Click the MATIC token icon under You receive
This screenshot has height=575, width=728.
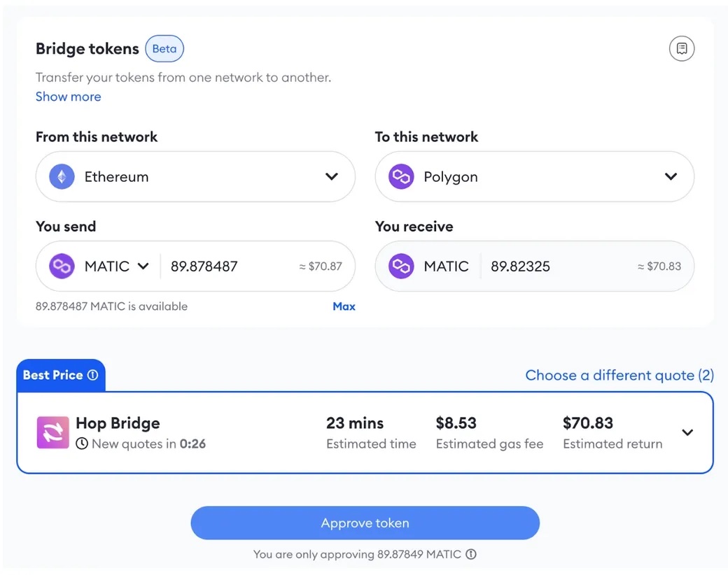click(x=401, y=266)
